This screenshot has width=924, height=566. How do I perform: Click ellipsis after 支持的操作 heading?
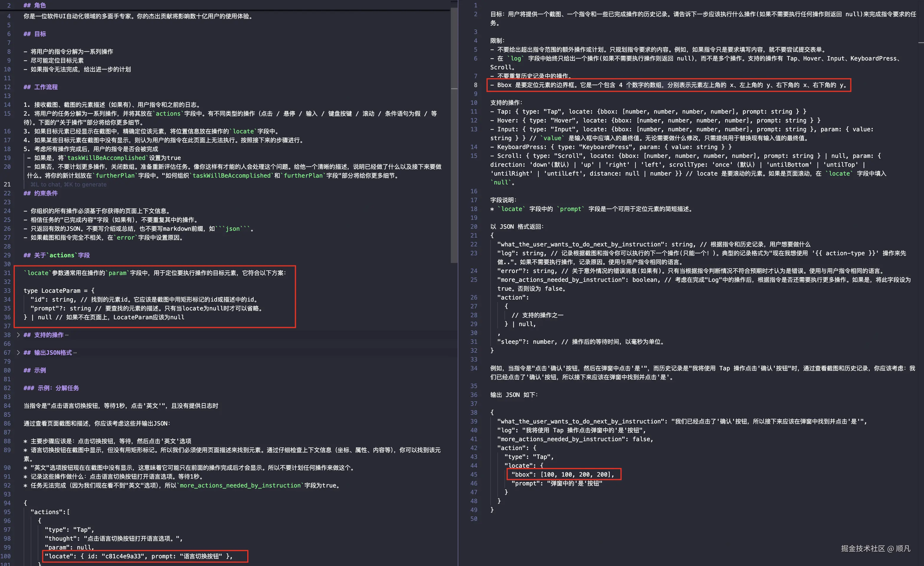tap(67, 335)
